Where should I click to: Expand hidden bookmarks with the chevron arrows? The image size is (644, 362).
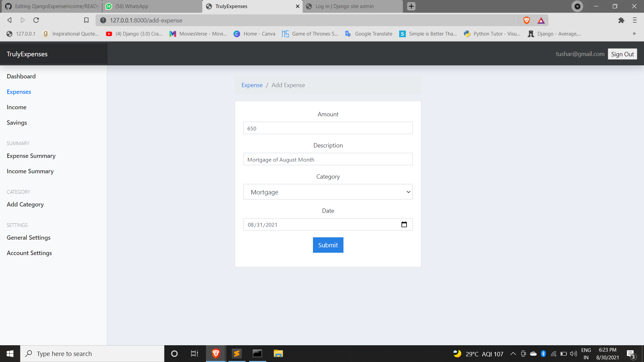click(634, 34)
